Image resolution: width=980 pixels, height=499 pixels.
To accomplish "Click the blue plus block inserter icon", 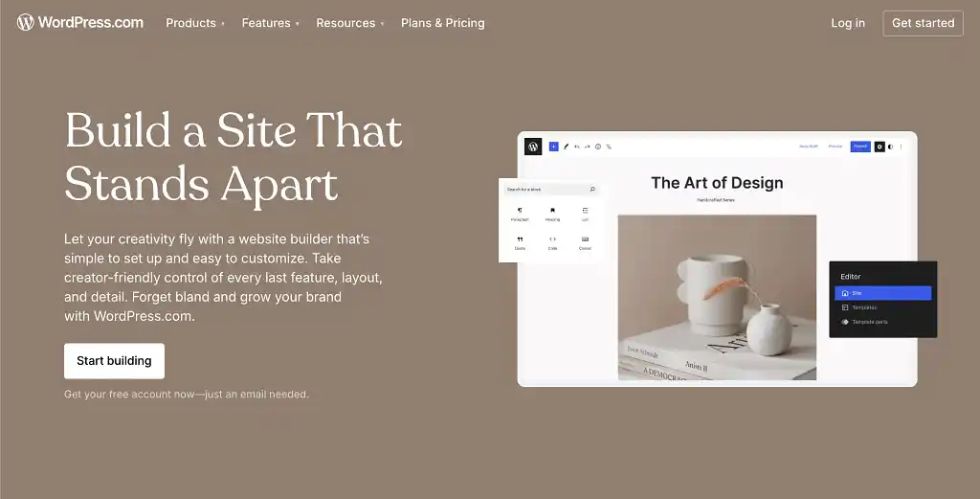I will pos(553,147).
